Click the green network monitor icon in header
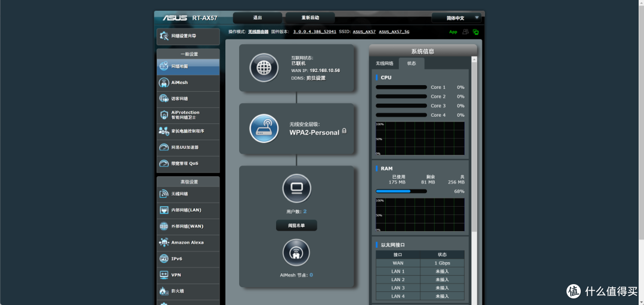644x305 pixels. point(476,32)
